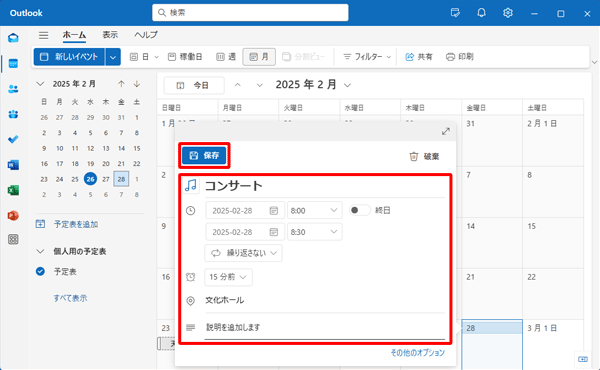Image resolution: width=600 pixels, height=370 pixels.
Task: Open the その他のオプション link
Action: [417, 353]
